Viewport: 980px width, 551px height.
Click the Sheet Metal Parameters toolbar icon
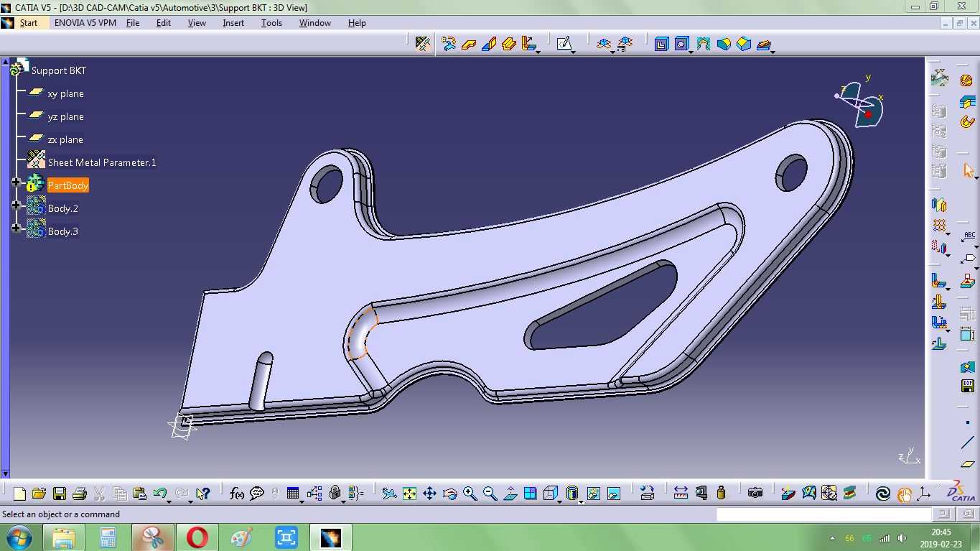click(423, 44)
